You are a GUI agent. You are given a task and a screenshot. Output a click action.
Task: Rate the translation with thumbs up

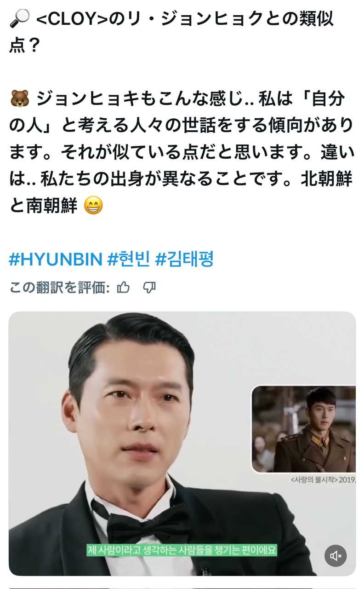(x=123, y=288)
